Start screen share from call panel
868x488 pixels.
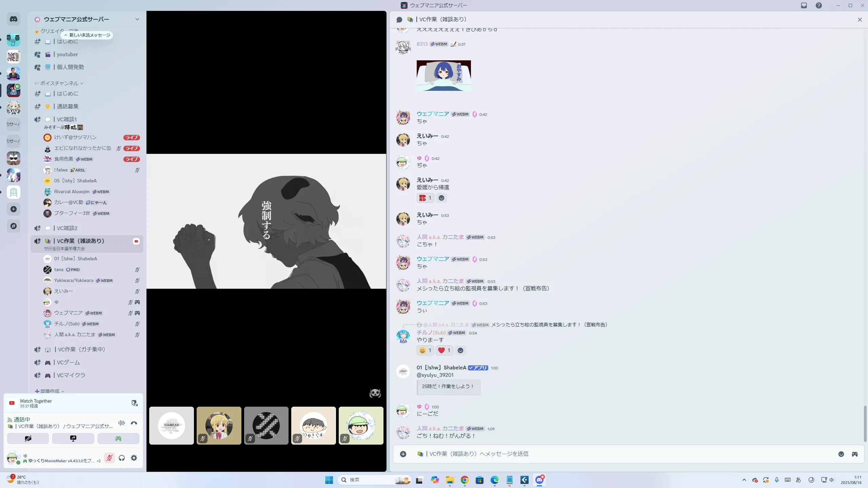pos(73,439)
